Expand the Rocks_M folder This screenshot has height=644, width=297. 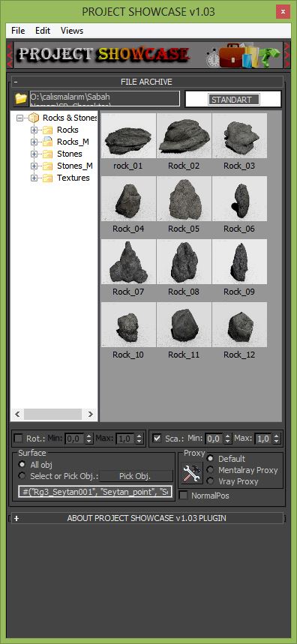[34, 142]
